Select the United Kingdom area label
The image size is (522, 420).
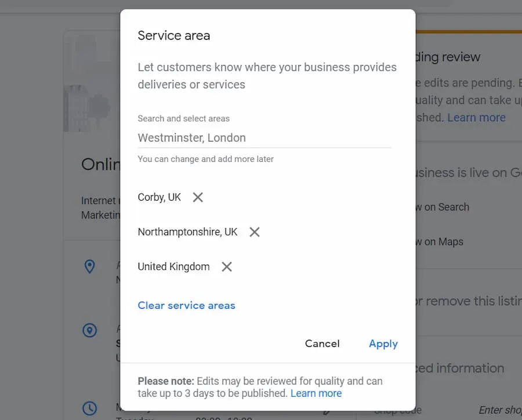pos(173,267)
